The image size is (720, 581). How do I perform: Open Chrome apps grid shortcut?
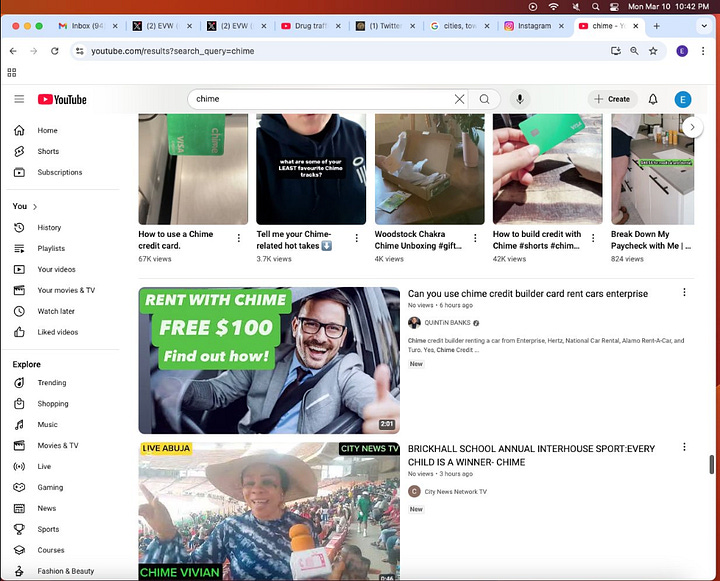pyautogui.click(x=12, y=73)
